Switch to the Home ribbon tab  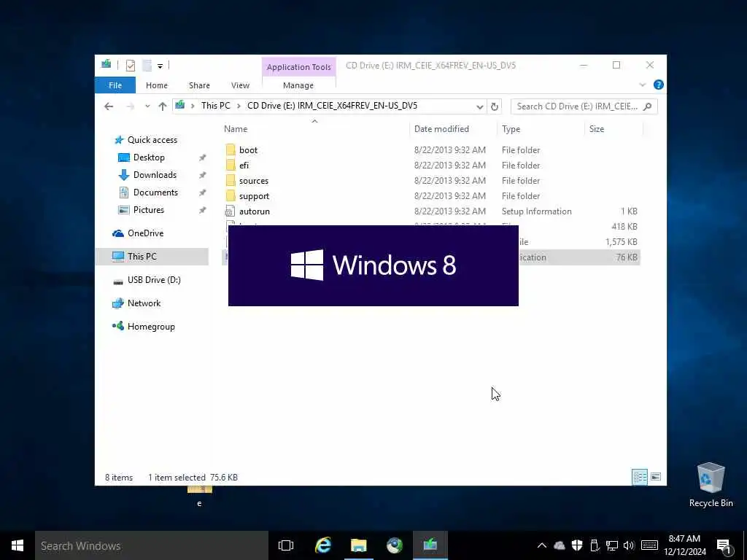(157, 85)
